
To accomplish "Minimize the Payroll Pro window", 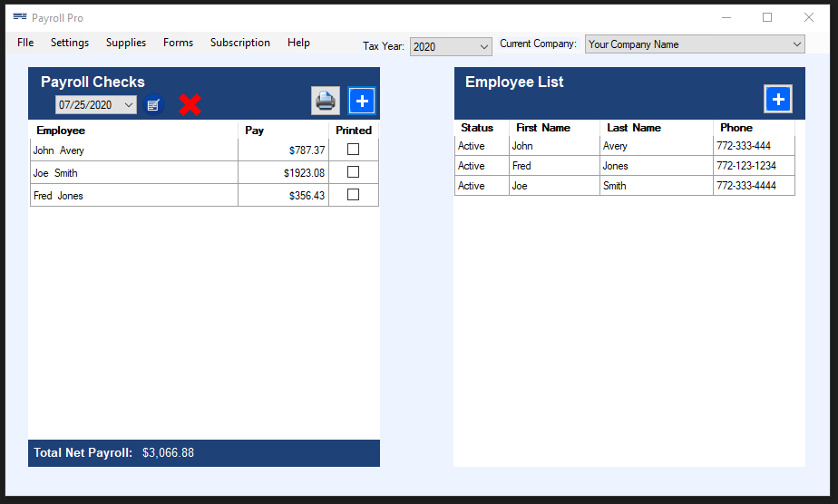I will point(726,17).
